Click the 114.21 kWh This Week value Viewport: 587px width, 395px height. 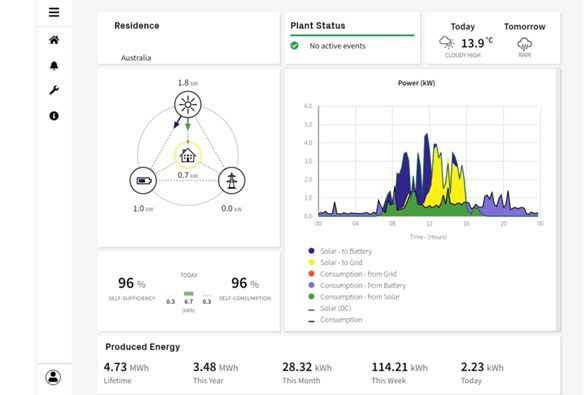tap(399, 367)
